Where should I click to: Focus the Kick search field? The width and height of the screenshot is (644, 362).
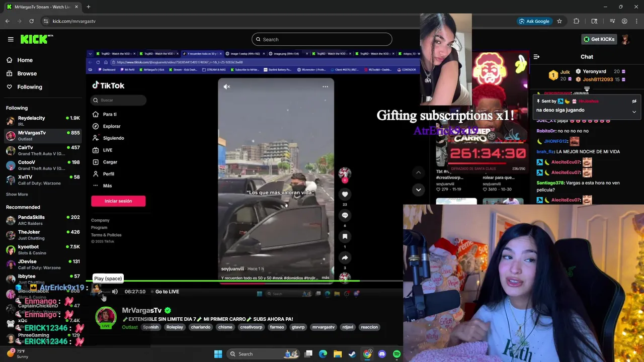pyautogui.click(x=322, y=39)
